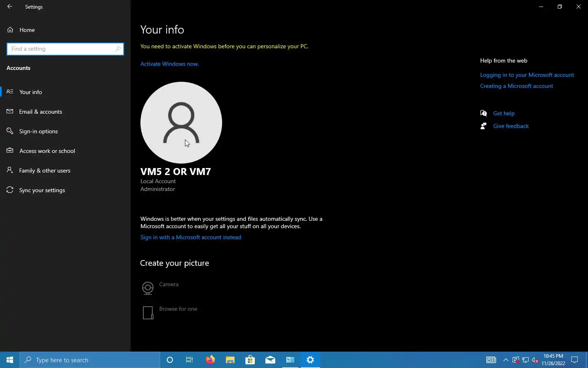588x368 pixels.
Task: Open the Windows Start menu
Action: click(10, 360)
